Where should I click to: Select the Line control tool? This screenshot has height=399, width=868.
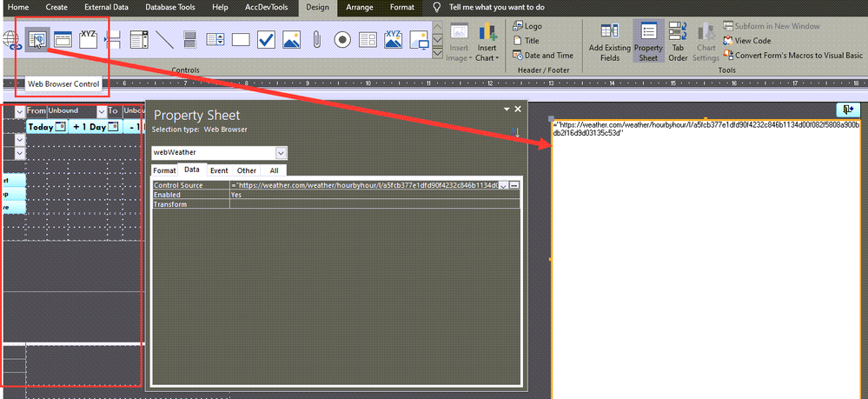coord(164,39)
